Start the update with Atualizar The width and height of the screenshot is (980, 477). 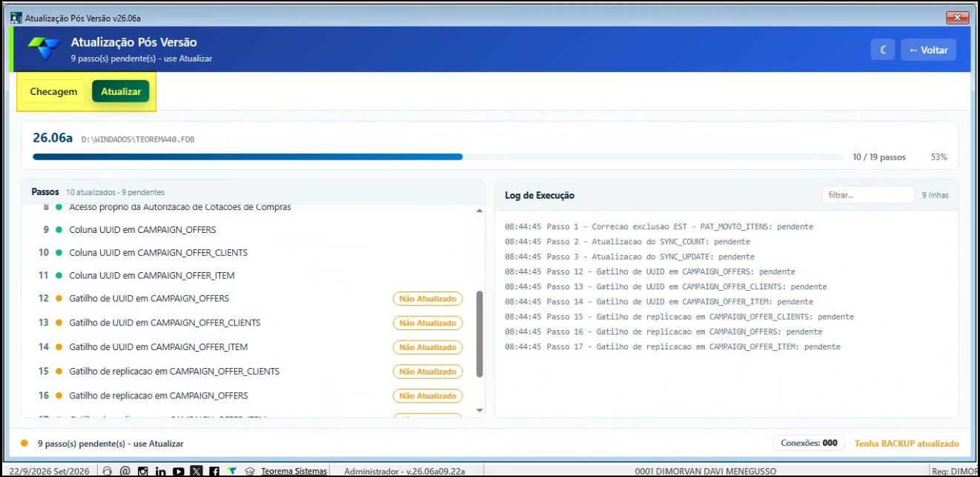(121, 91)
